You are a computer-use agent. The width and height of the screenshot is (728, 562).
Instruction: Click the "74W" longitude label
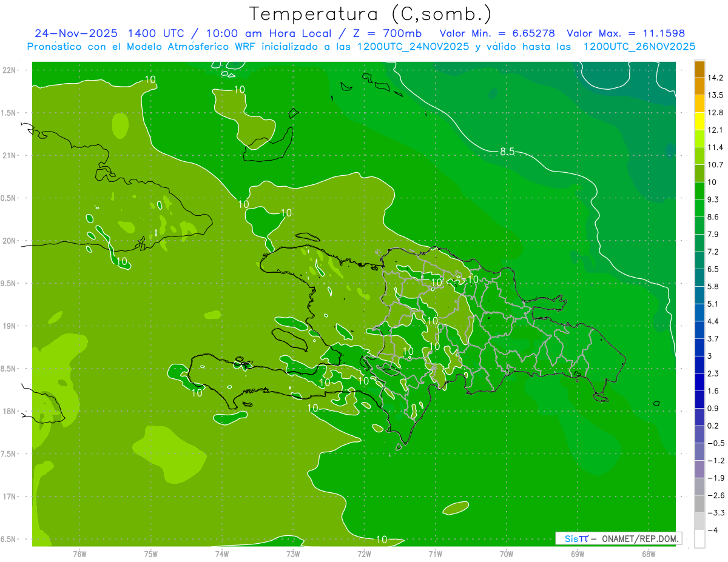click(x=221, y=554)
